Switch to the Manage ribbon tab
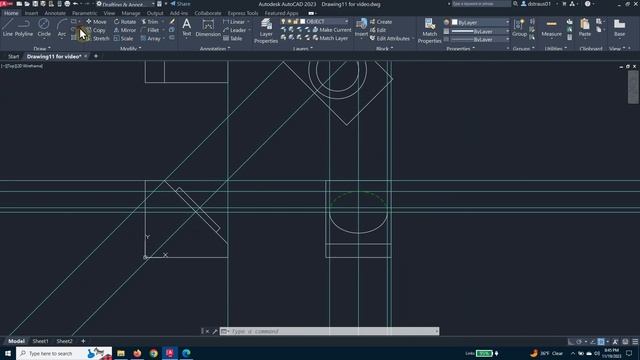Screen dimensions: 640x360 [x=131, y=13]
